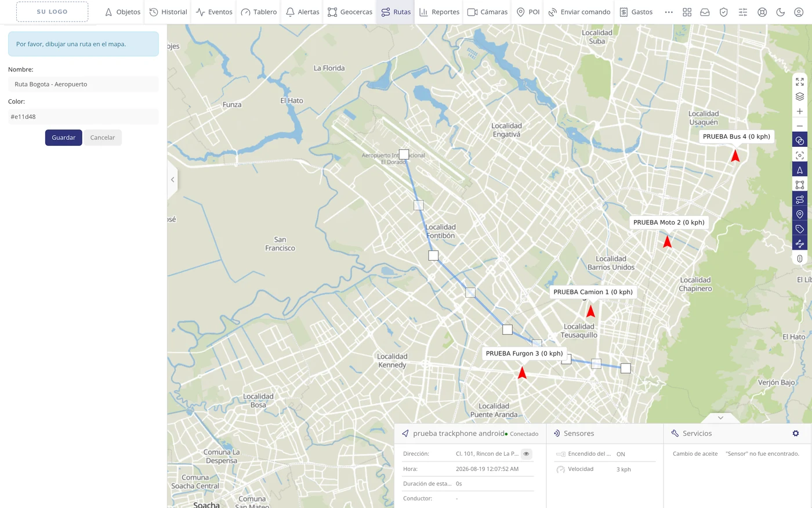
Task: Select the PRUEBA Moto 2 marker label
Action: pyautogui.click(x=669, y=222)
